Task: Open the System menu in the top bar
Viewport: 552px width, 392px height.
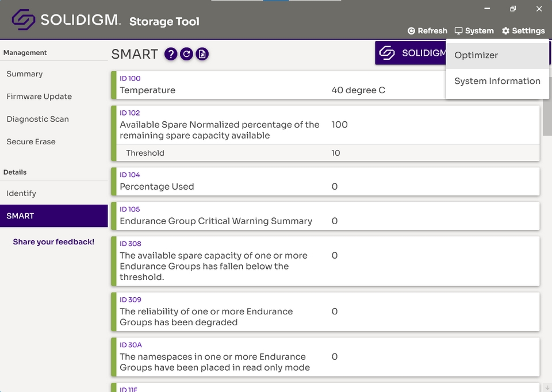Action: point(474,31)
